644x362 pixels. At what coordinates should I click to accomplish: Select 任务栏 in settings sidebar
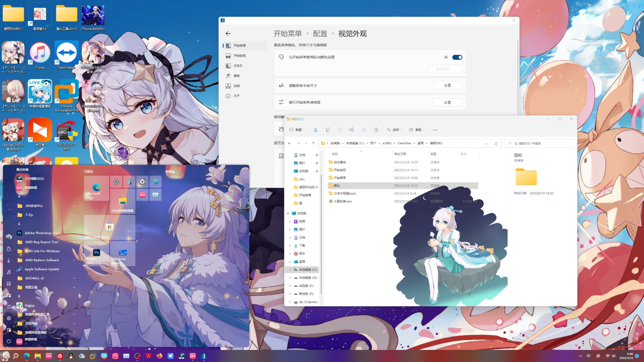tap(238, 66)
